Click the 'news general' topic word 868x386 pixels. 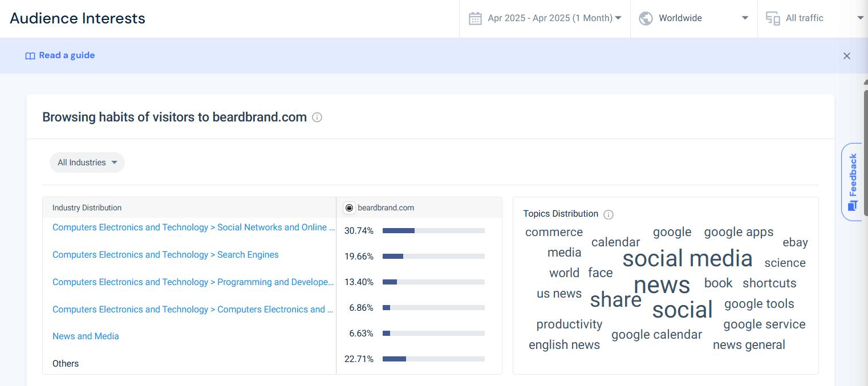749,345
